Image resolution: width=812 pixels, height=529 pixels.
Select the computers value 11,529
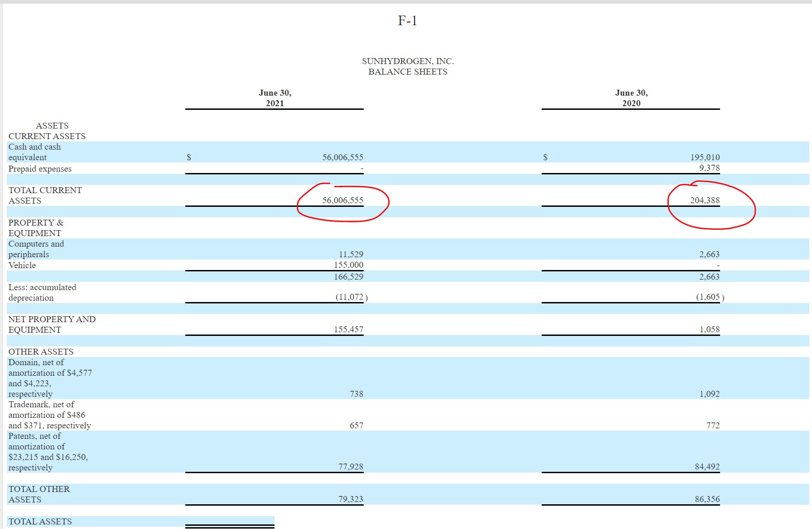point(351,254)
